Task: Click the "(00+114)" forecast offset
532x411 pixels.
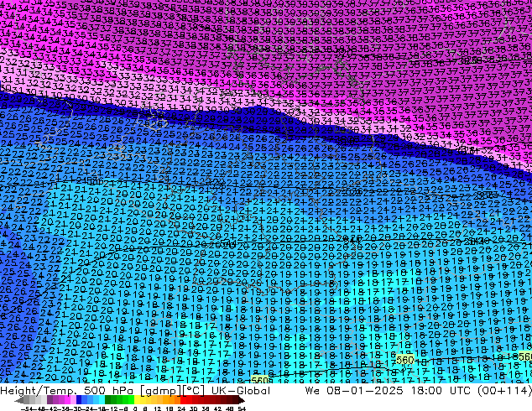Action: [504, 391]
